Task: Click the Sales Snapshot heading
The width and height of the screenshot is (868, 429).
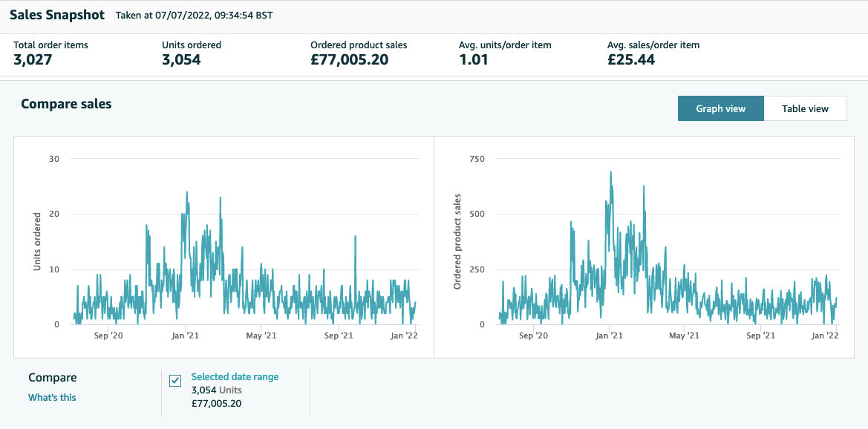Action: click(56, 15)
